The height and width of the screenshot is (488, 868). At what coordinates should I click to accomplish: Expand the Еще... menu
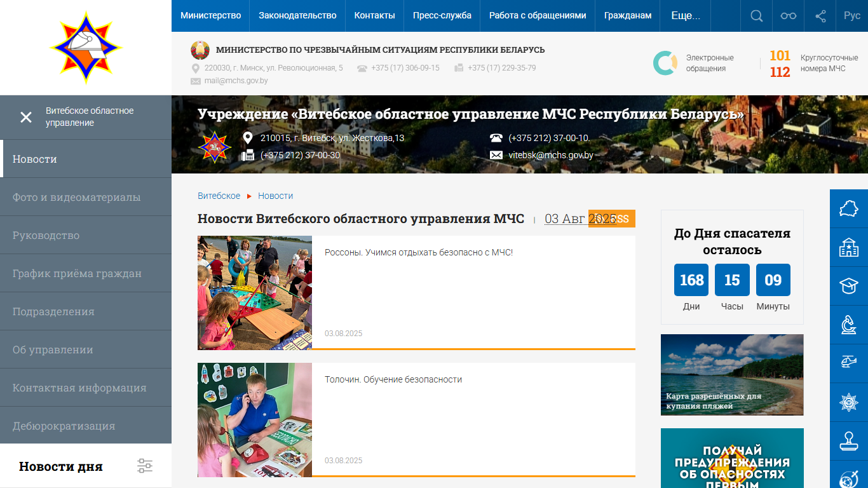[x=686, y=16]
